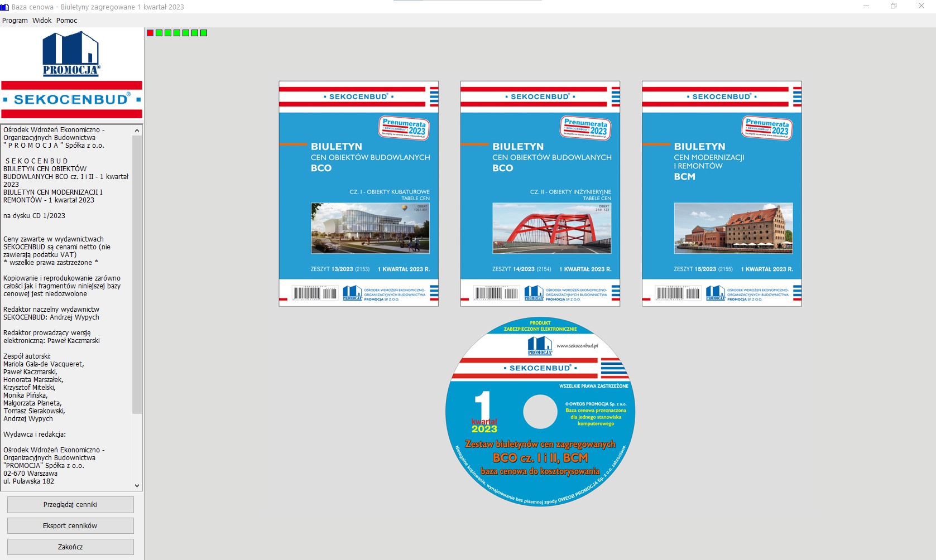Click Prenumerata 2023 badge on BCM bulletin
Viewport: 936px width, 560px height.
pos(767,128)
